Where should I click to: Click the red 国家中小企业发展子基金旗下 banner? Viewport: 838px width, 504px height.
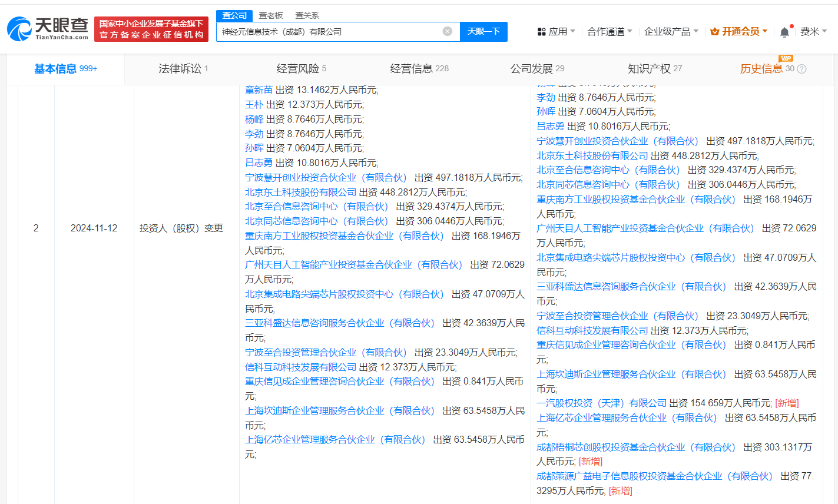tap(151, 29)
